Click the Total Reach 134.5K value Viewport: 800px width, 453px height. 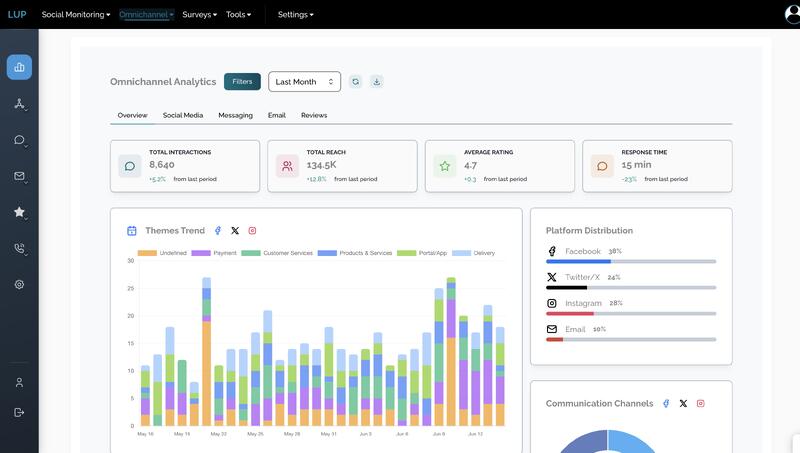click(321, 165)
